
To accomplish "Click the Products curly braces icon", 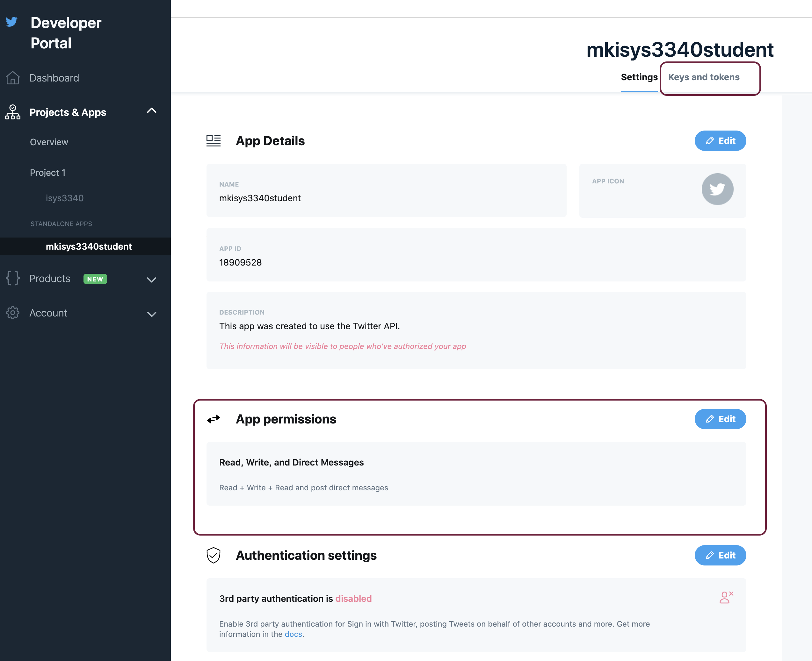I will (x=12, y=278).
